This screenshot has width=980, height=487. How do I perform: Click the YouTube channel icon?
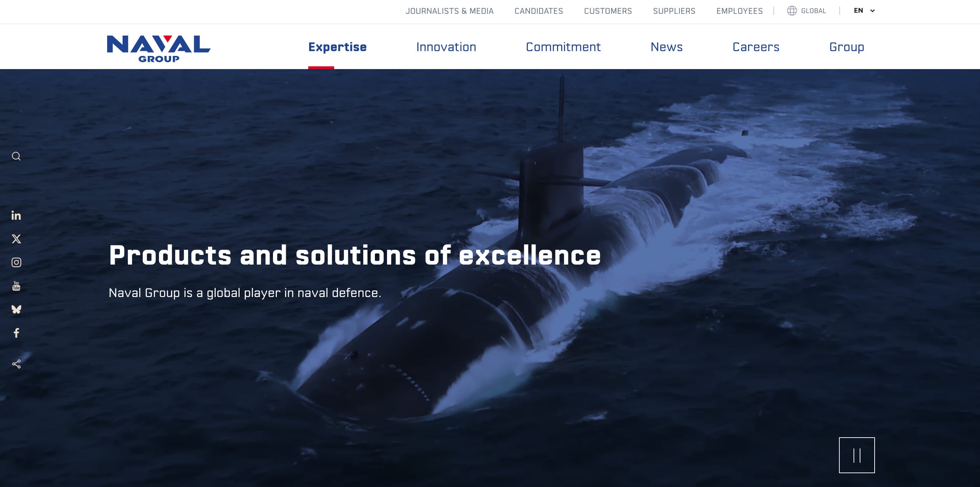pyautogui.click(x=16, y=286)
